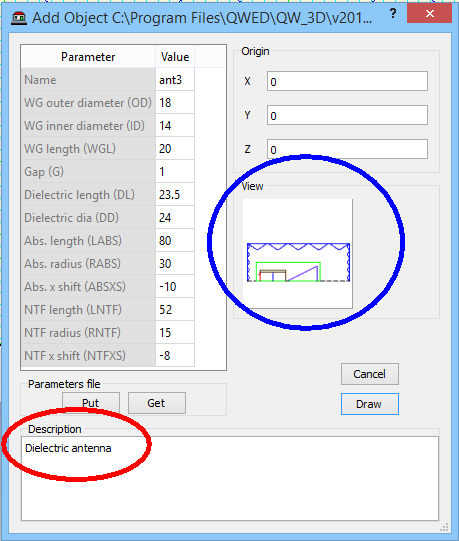Click the Put parameters file button
The image size is (459, 541).
coord(91,403)
